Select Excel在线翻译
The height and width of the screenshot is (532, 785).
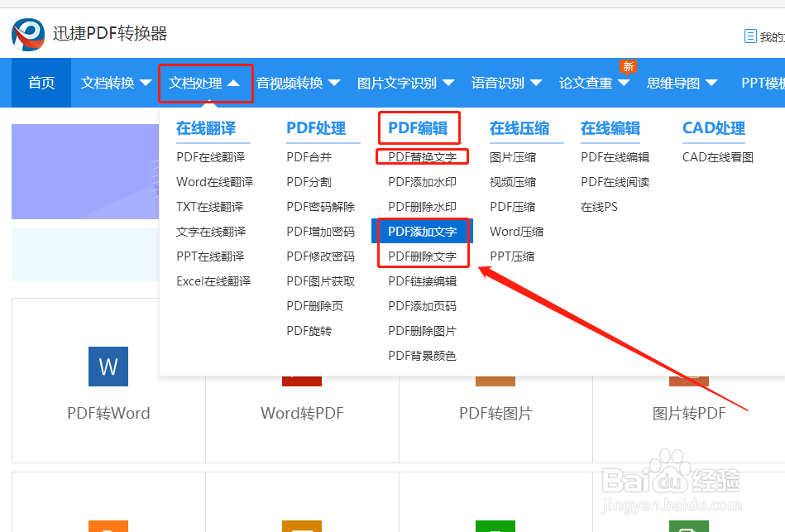pos(213,281)
